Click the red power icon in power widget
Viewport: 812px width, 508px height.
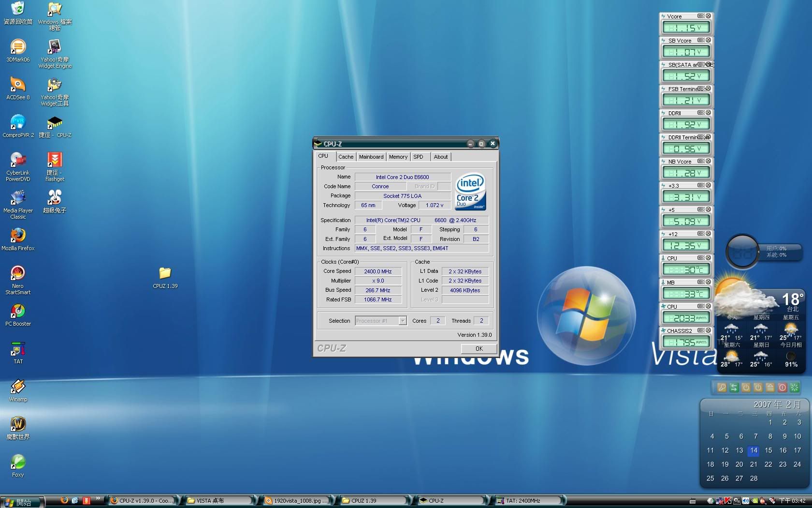783,388
